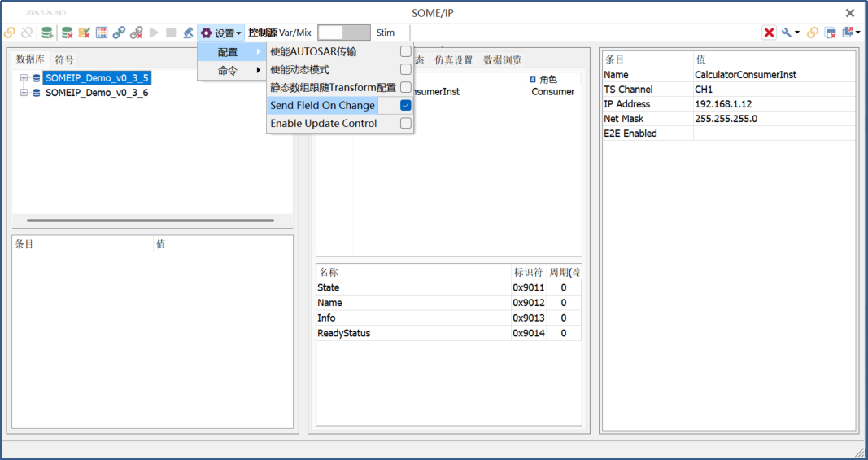Uncheck Send Field On Change checkbox
Image resolution: width=868 pixels, height=460 pixels.
[x=406, y=105]
